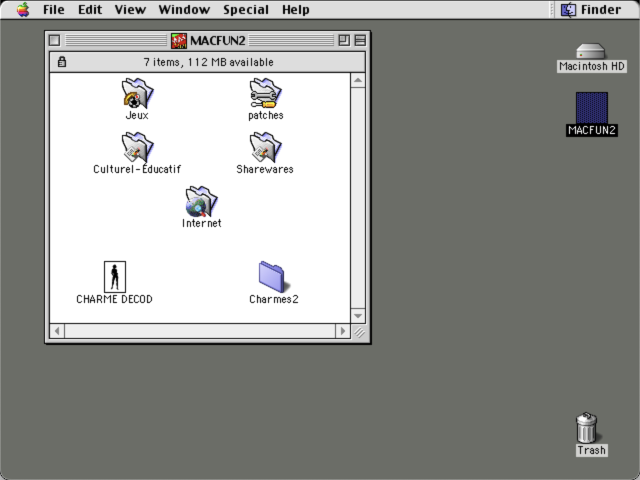Click the window resize grip corner

click(x=359, y=332)
